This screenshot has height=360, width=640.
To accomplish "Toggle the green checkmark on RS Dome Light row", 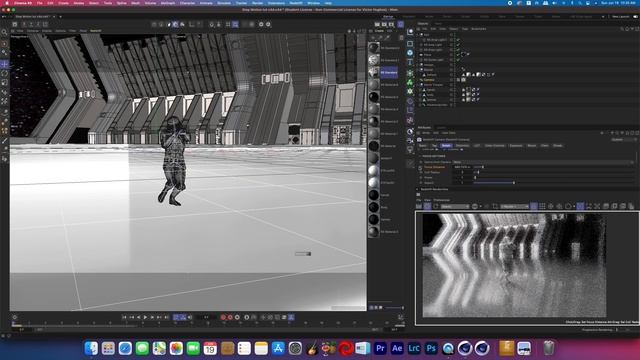I will coord(458,60).
